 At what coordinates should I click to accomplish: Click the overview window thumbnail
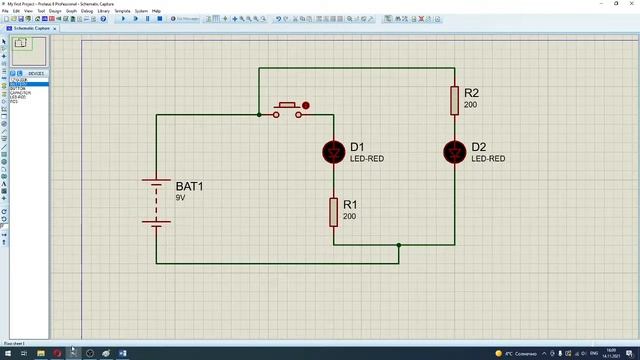point(29,51)
